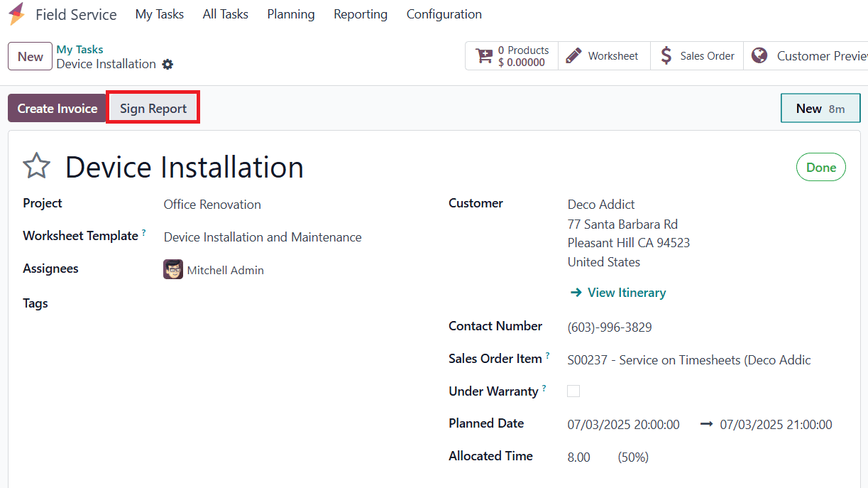Click the help mark next to Sales Order Item
This screenshot has height=488, width=868.
[548, 355]
